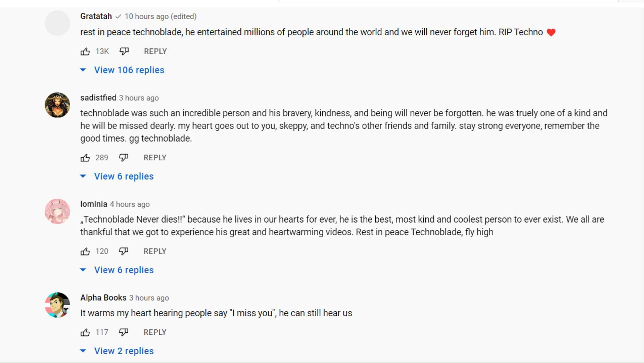Dislike sadistfied's comment
The height and width of the screenshot is (363, 644).
tap(123, 158)
